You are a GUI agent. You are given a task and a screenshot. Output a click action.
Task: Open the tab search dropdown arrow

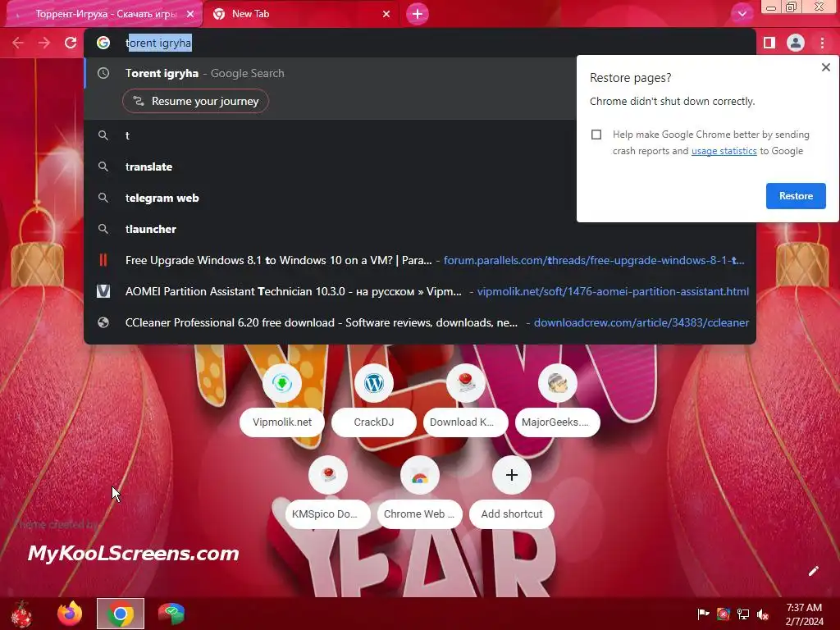point(742,14)
